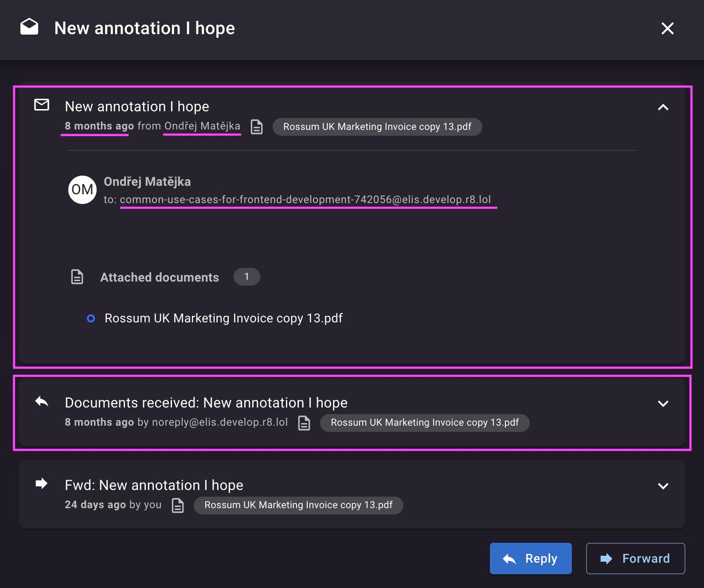Viewport: 704px width, 588px height.
Task: Click '24 days ago' timestamp
Action: coord(95,505)
